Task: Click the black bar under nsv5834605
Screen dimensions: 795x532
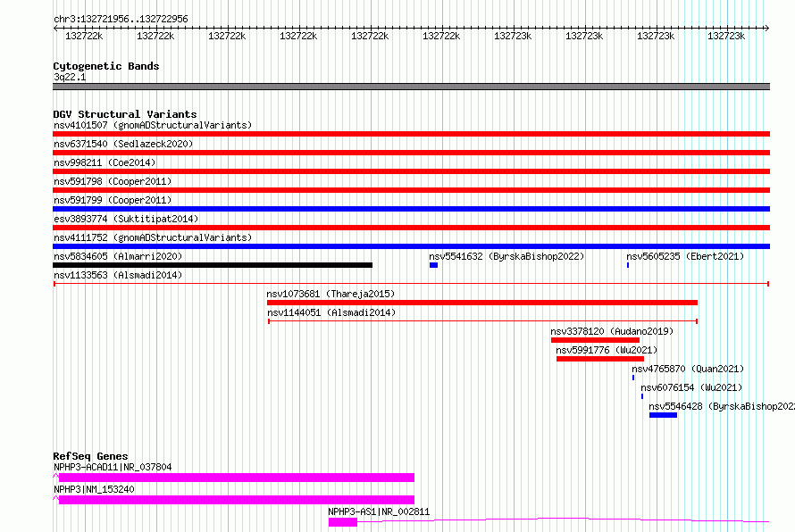Action: [x=213, y=265]
